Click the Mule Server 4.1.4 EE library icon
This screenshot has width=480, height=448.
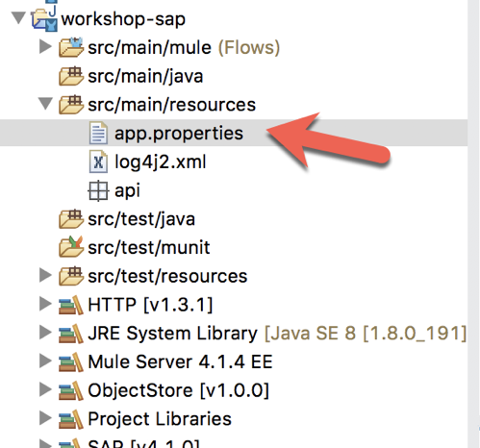71,362
